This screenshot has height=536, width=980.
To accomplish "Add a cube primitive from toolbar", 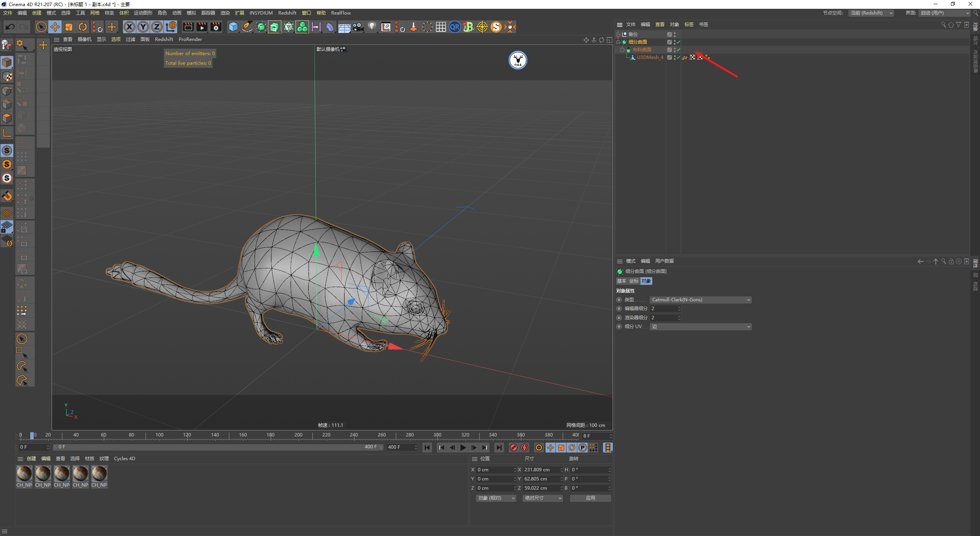I will [233, 27].
